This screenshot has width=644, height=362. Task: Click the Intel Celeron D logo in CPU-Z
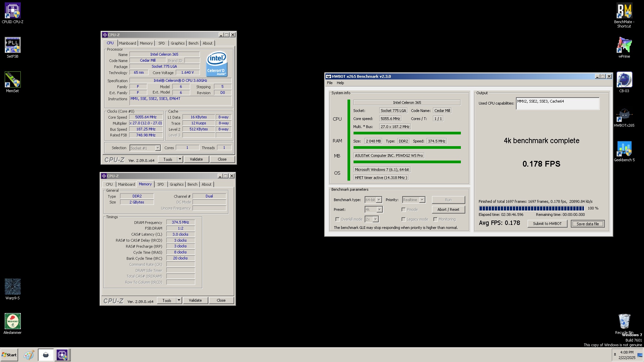(216, 64)
